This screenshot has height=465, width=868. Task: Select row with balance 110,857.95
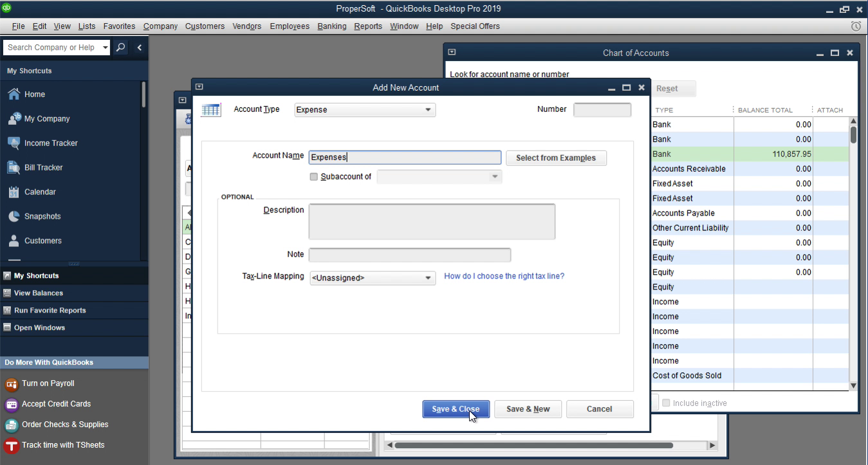point(750,154)
